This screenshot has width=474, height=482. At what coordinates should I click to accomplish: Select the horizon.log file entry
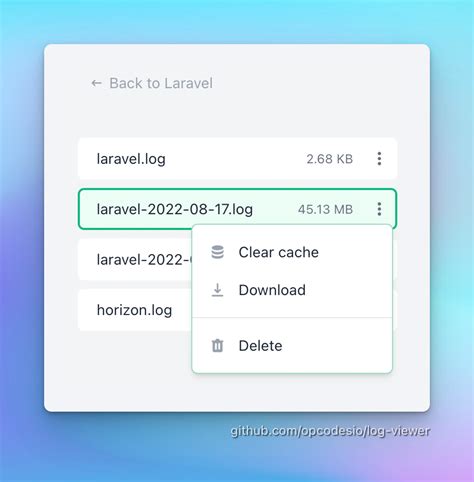(135, 310)
